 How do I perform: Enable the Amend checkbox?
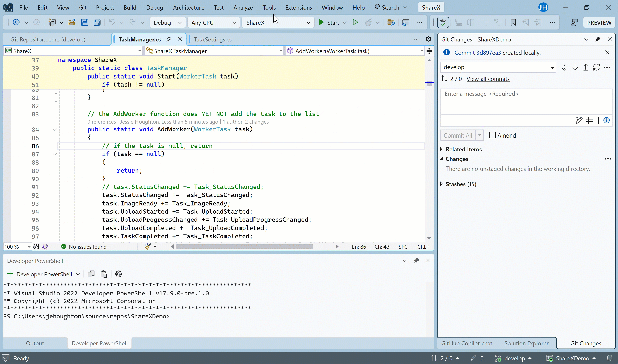(x=492, y=135)
